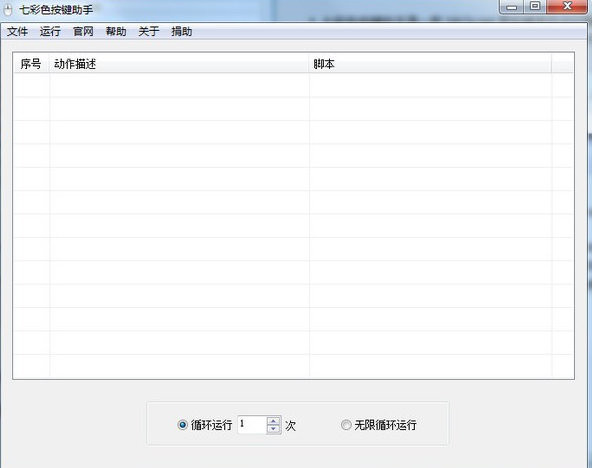Close the 七彩色按键助手 window
592x468 pixels.
pos(567,6)
